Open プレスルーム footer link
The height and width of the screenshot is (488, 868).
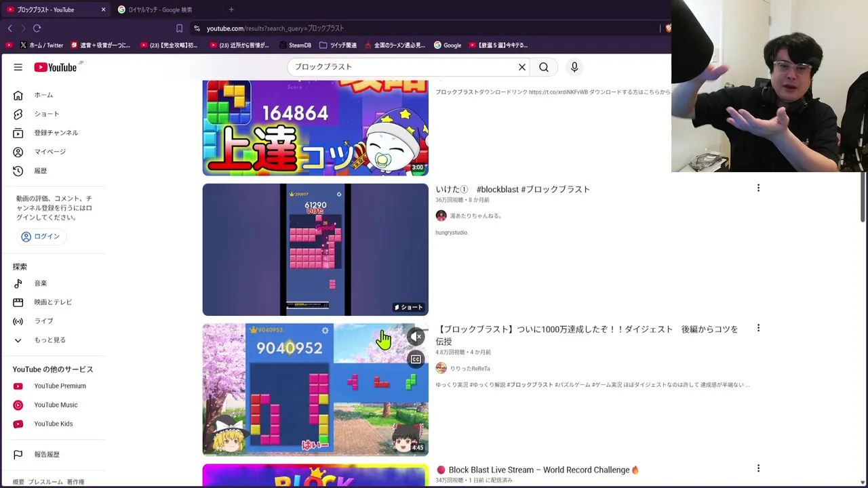(x=45, y=482)
